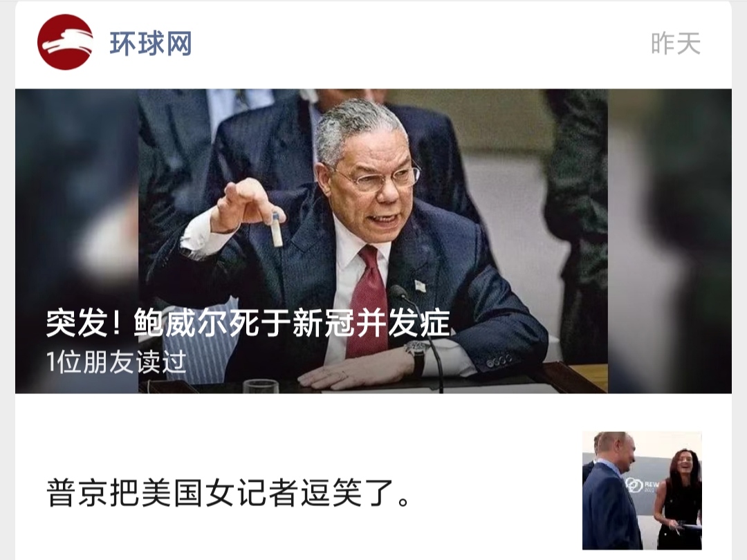
Task: Open thumbnail beside the 普京 headline
Action: click(x=642, y=490)
